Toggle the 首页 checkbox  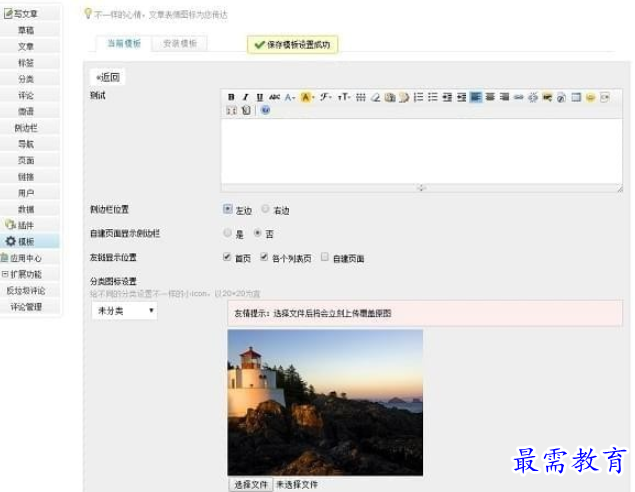coord(227,257)
